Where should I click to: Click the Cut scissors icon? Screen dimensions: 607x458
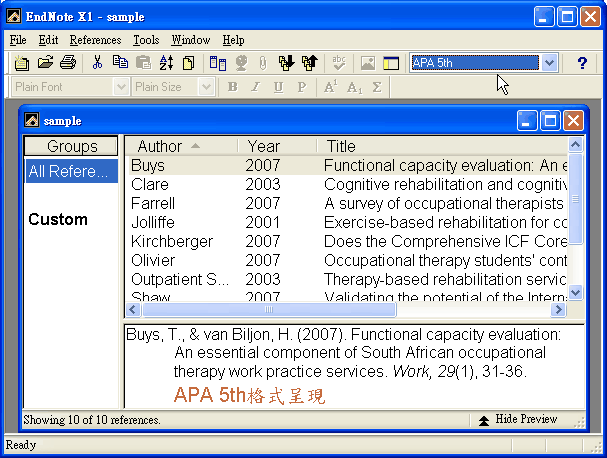(x=97, y=63)
